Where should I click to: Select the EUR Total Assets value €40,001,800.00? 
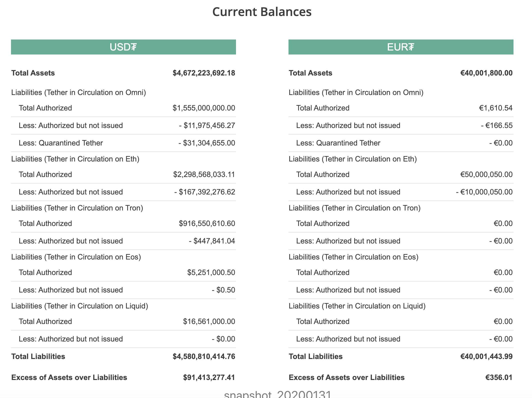click(x=486, y=73)
